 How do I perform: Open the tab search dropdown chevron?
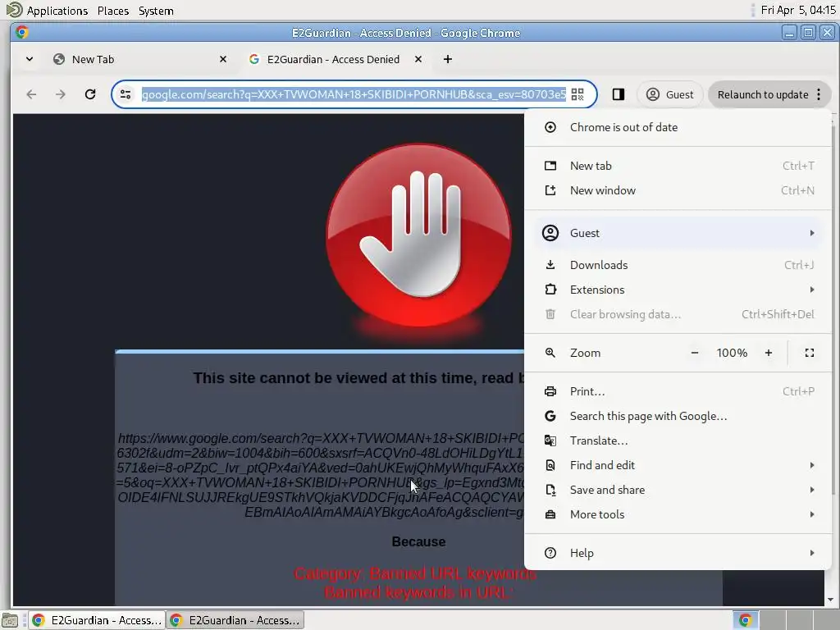click(x=30, y=59)
